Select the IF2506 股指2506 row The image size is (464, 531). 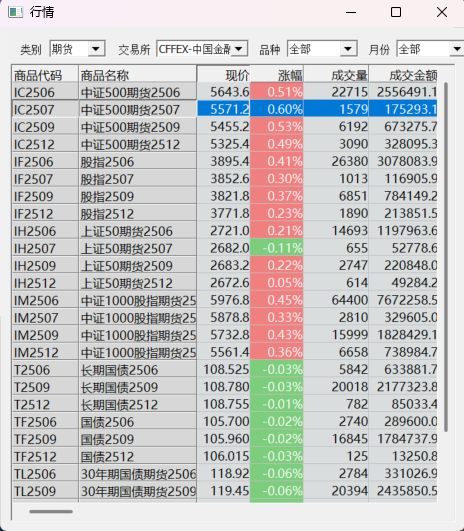coord(225,162)
